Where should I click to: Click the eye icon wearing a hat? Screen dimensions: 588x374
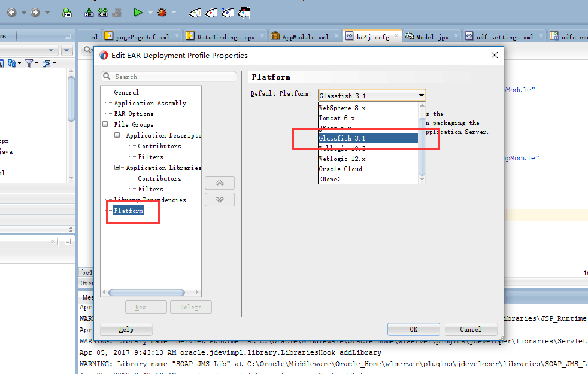point(244,13)
